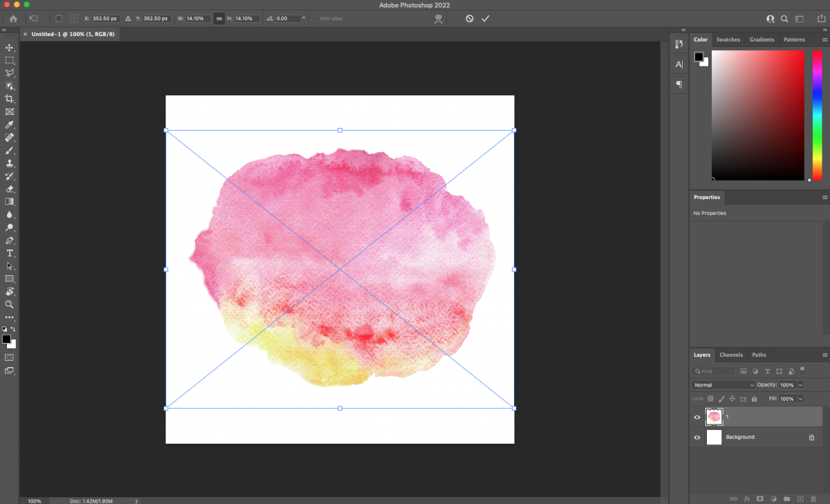Select the Zoom tool in toolbar
830x504 pixels.
tap(10, 304)
